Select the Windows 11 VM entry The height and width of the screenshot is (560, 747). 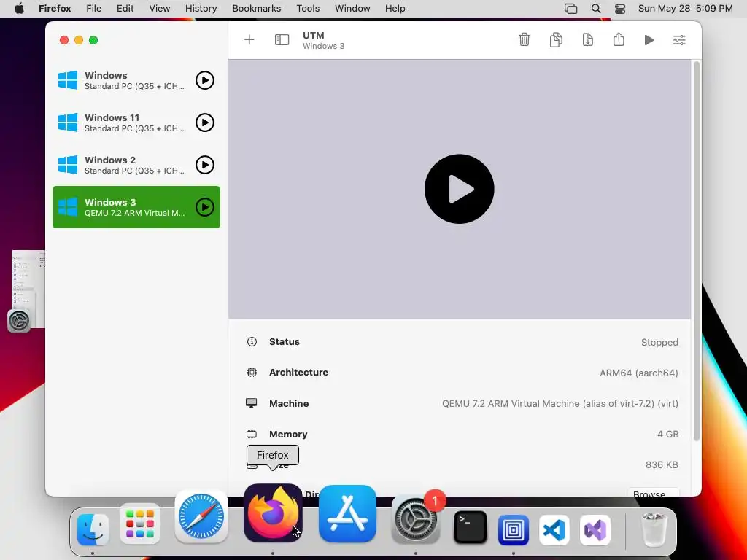(x=136, y=122)
